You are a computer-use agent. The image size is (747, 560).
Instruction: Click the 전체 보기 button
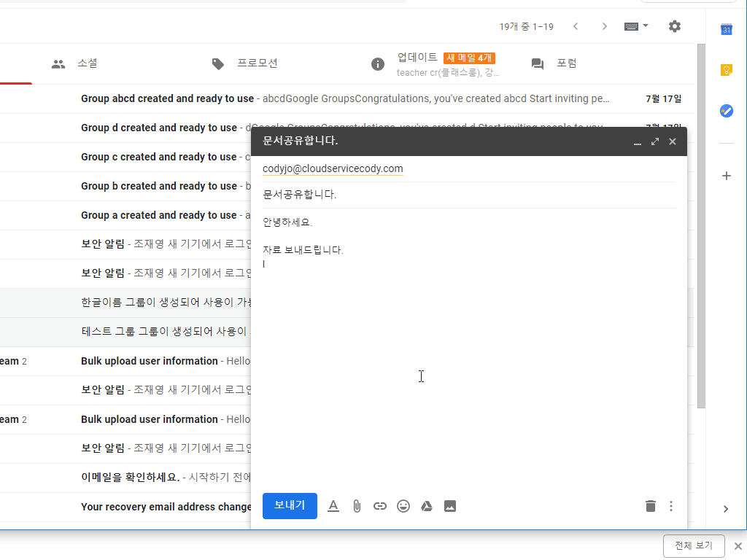click(694, 545)
